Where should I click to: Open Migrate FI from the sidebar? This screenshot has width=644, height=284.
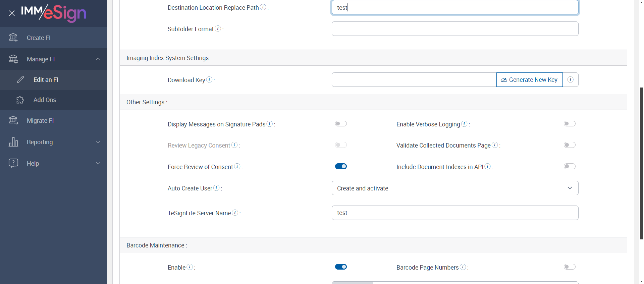click(40, 121)
